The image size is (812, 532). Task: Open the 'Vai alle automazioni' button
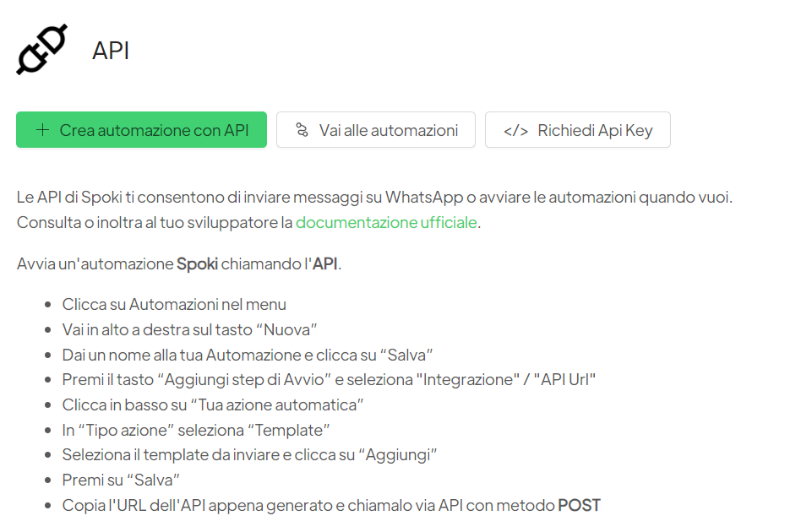click(375, 129)
